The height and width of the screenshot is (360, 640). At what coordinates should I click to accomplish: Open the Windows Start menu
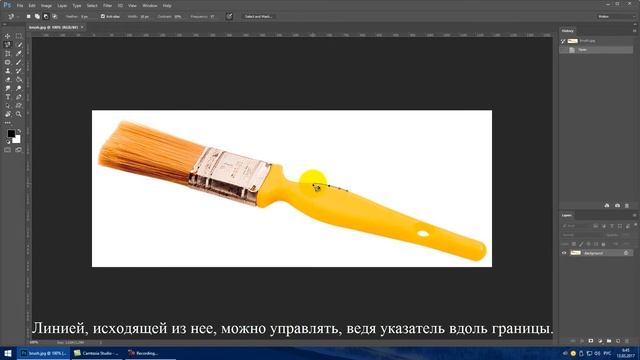pyautogui.click(x=8, y=353)
